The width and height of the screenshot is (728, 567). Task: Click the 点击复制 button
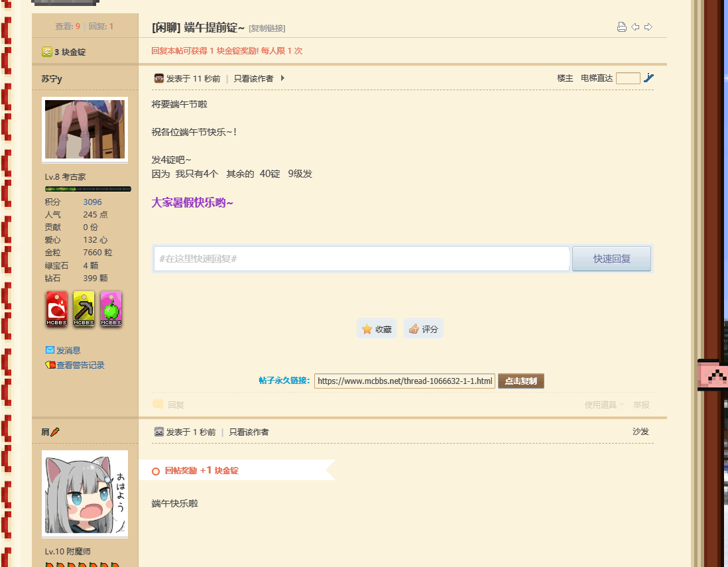pyautogui.click(x=521, y=381)
